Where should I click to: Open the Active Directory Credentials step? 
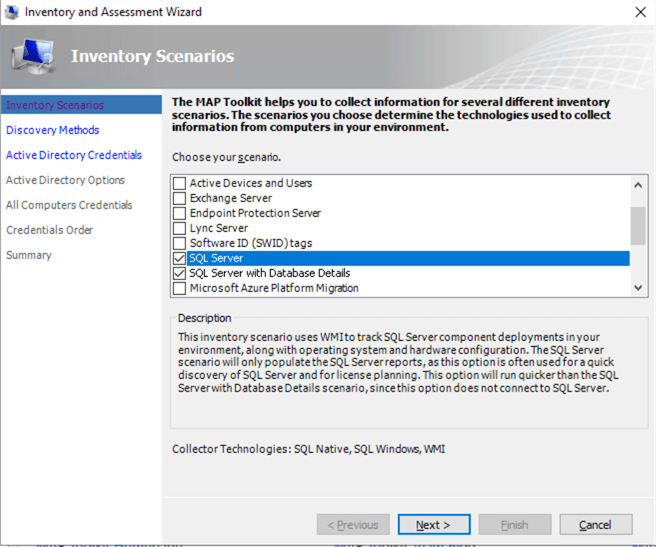(74, 155)
